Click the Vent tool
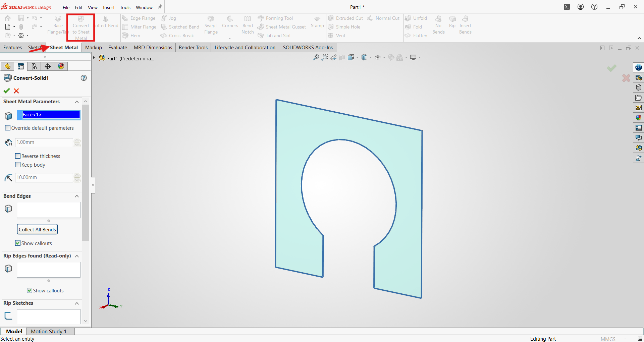The height and width of the screenshot is (342, 644). (337, 36)
